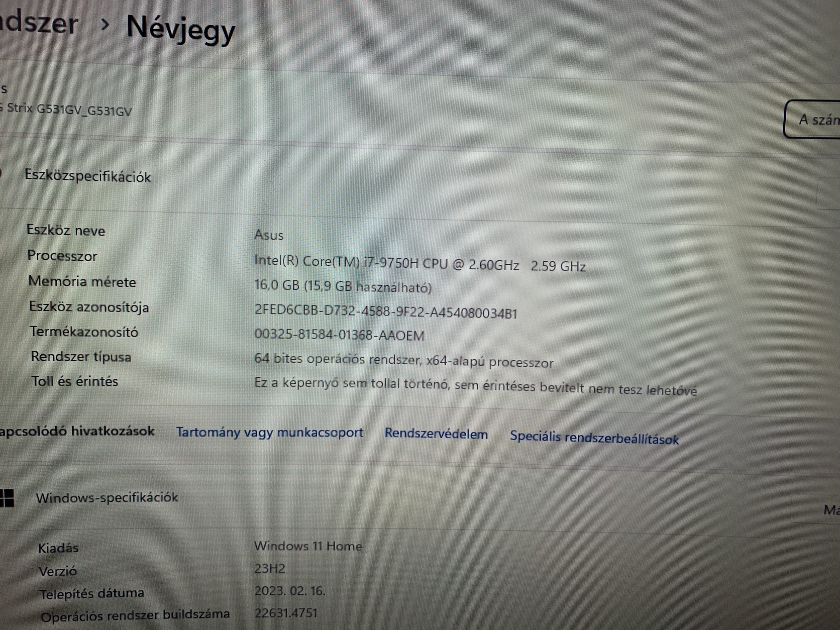Image resolution: width=840 pixels, height=630 pixels.
Task: Select the device name value "Asus"
Action: 269,235
